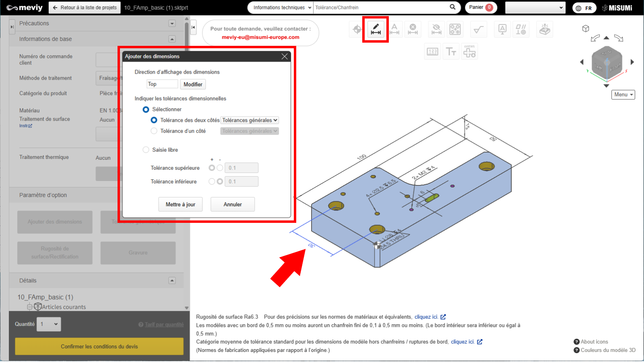The image size is (644, 362).
Task: Click the search field 'Tolérance/Chanfrein'
Action: (380, 8)
